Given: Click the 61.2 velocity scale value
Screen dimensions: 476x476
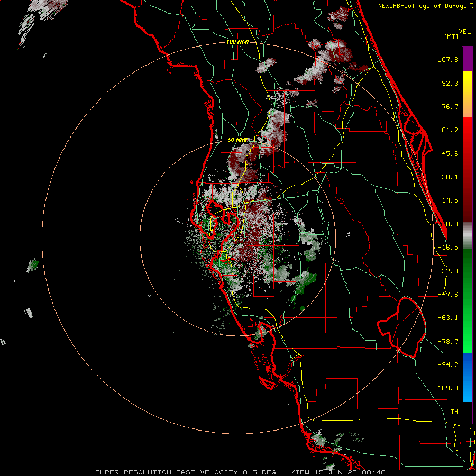Looking at the screenshot, I should 450,130.
